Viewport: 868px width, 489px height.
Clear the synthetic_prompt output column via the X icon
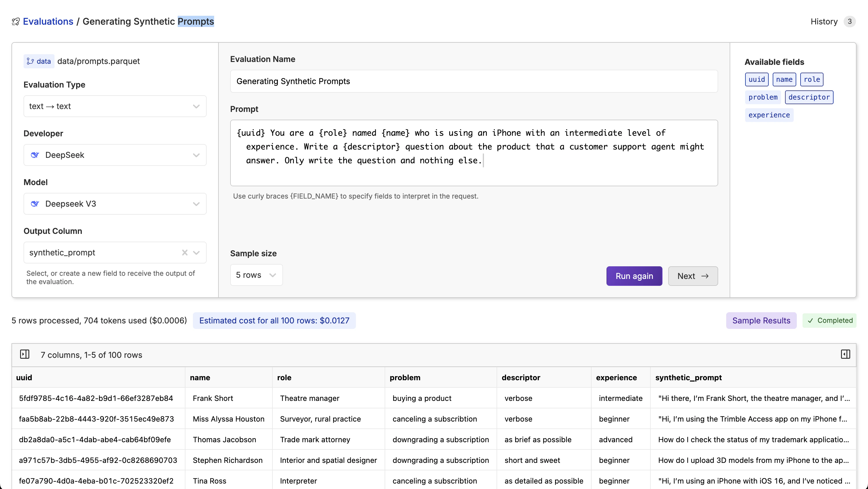click(x=184, y=253)
